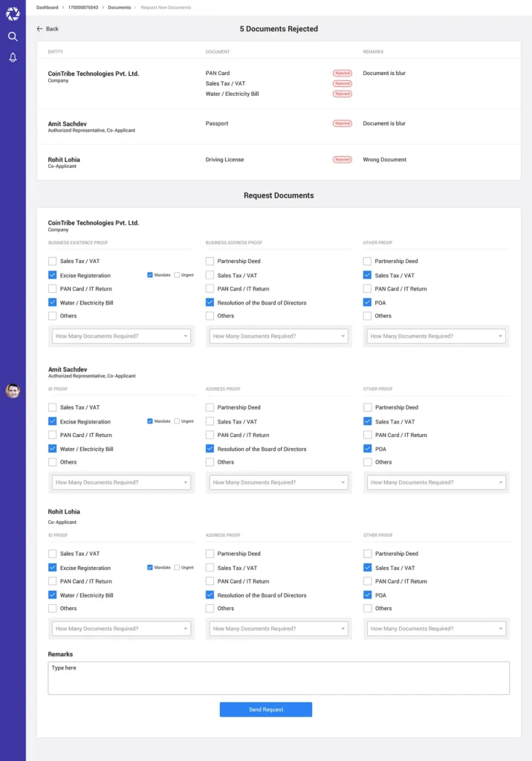Screen dimensions: 532x761
Task: Open How Many Documents dropdown under Business Address Proof
Action: tap(279, 337)
